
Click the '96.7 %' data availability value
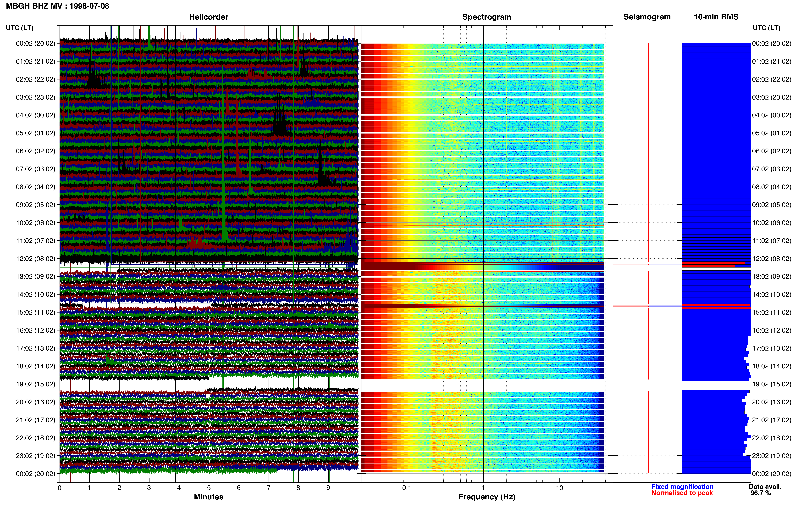(x=761, y=493)
